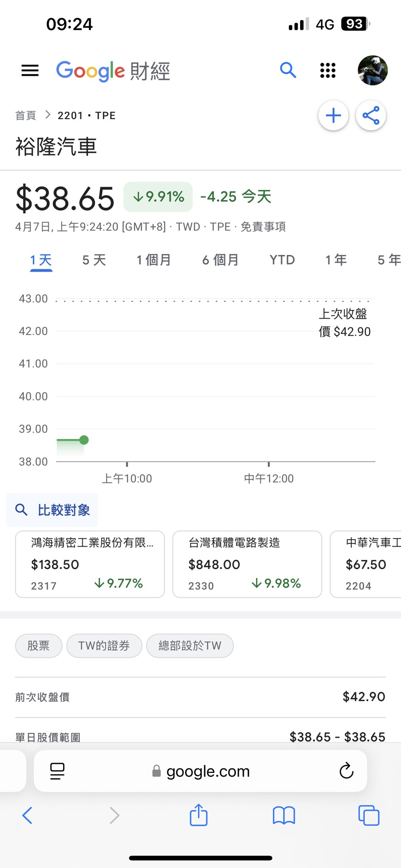The image size is (401, 868).
Task: Go forward in Safari
Action: pos(114,815)
